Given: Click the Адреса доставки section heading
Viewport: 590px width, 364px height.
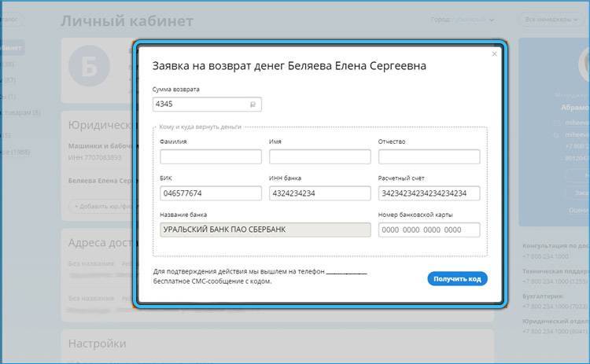Looking at the screenshot, I should 101,243.
